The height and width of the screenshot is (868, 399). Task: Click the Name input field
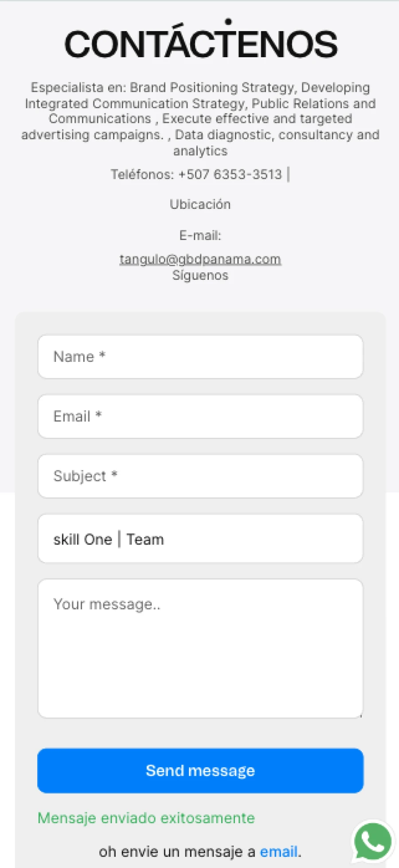pyautogui.click(x=200, y=357)
